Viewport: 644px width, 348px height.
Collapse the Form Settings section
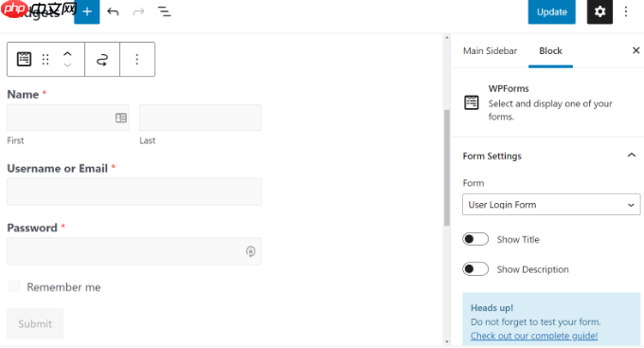[x=632, y=156]
